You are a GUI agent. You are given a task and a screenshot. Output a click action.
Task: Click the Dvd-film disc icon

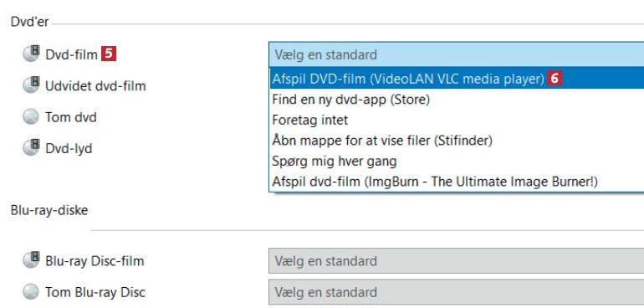31,54
